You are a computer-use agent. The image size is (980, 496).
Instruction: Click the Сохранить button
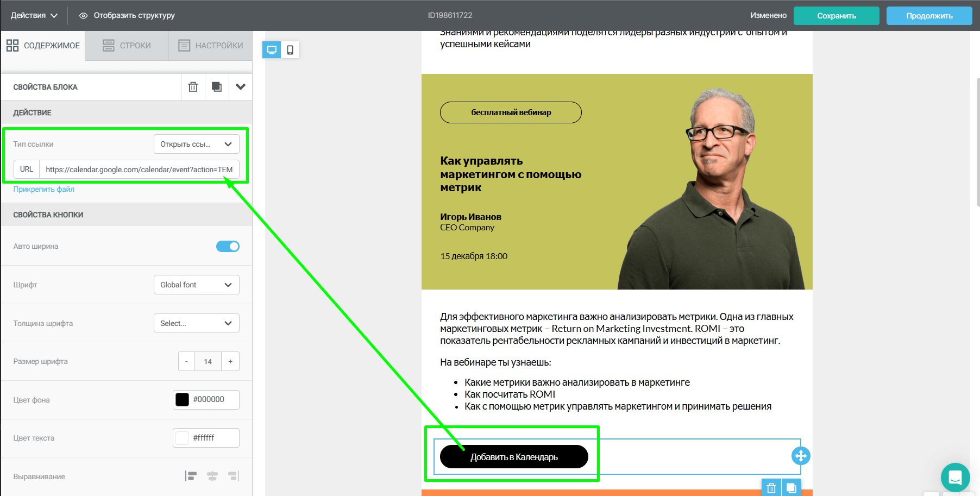(x=837, y=16)
